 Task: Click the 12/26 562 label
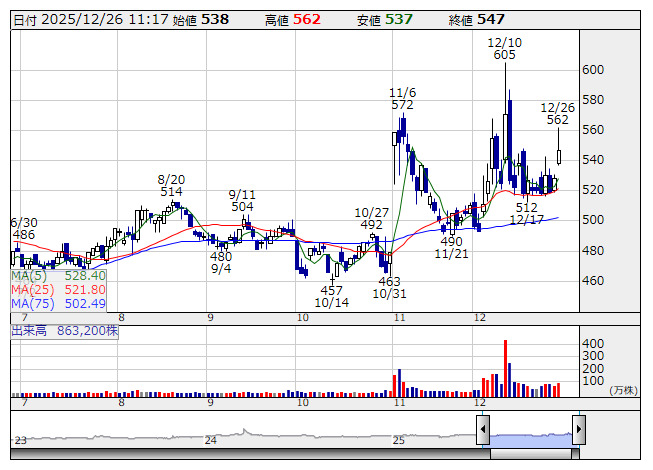tap(557, 114)
